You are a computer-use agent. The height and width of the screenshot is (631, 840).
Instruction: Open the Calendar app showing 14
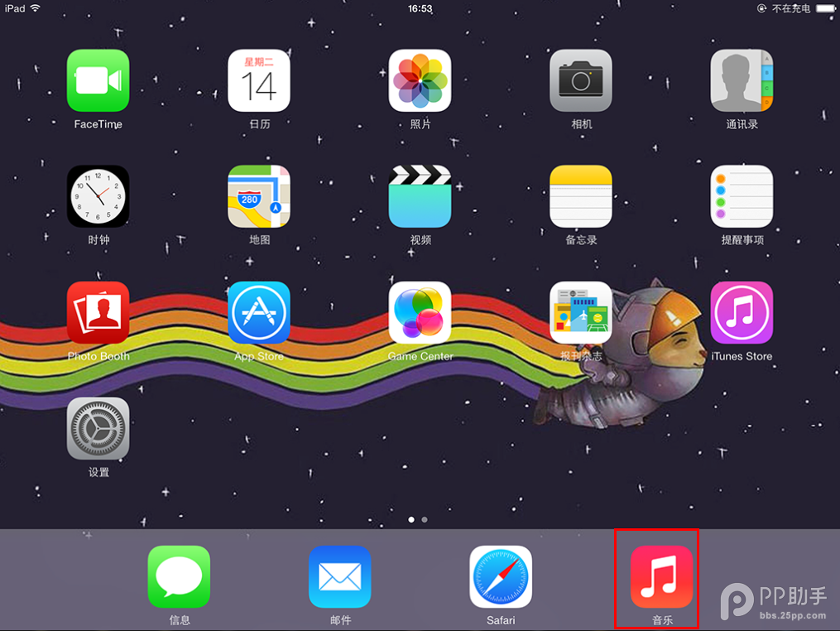259,80
